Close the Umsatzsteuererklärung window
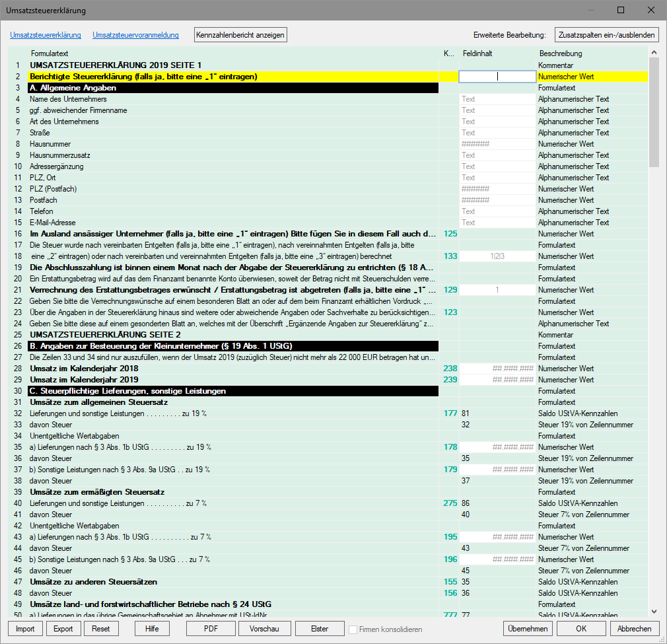The height and width of the screenshot is (644, 667). point(651,10)
